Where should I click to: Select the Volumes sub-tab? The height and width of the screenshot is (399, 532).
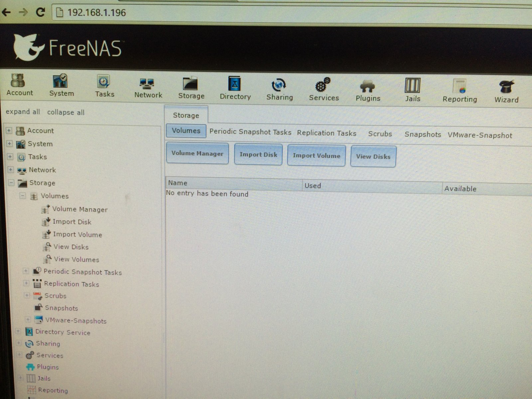186,131
